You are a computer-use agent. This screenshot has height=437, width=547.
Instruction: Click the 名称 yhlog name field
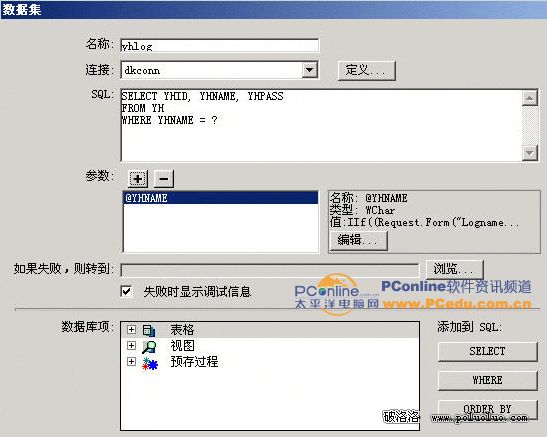(219, 45)
